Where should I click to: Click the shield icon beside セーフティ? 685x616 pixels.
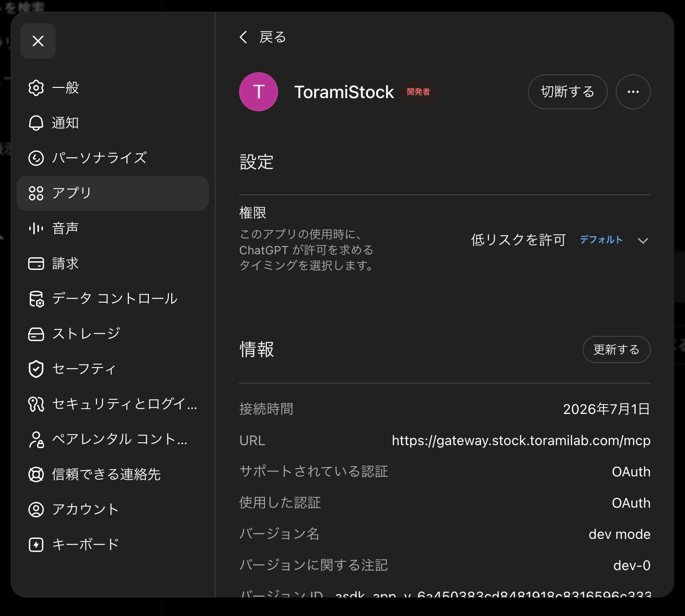tap(36, 369)
